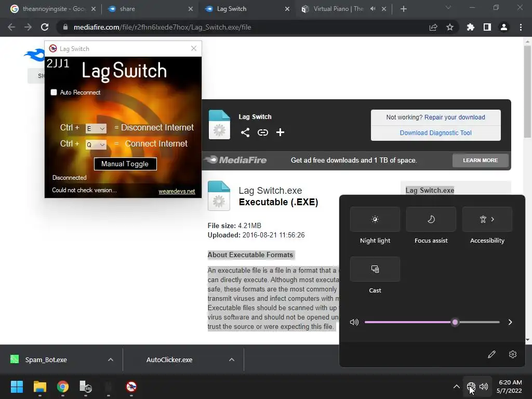Click the LEARN MORE button
This screenshot has height=399, width=532.
coord(481,160)
